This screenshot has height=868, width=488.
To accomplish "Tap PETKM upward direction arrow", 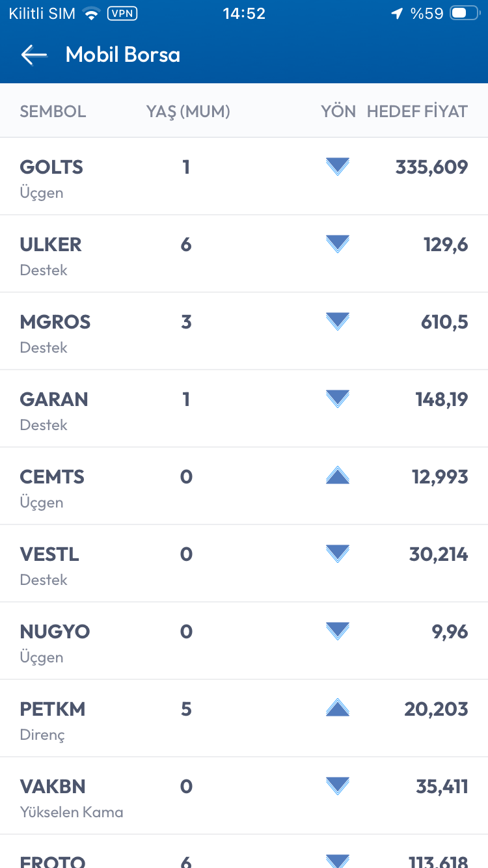I will 337,708.
